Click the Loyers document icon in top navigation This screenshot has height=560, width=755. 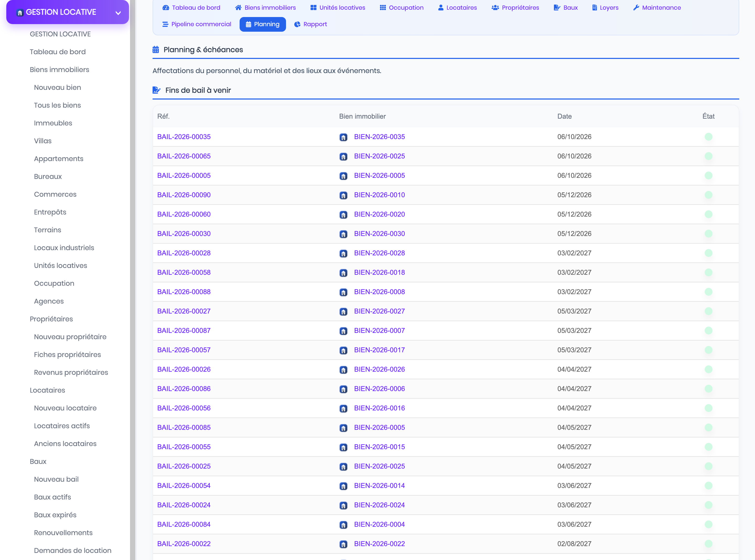pyautogui.click(x=595, y=7)
